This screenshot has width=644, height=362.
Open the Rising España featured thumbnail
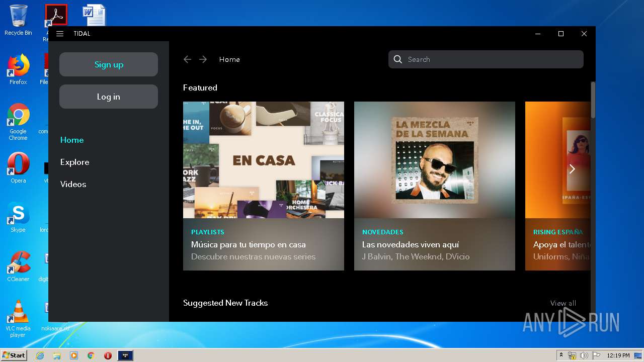coord(557,160)
